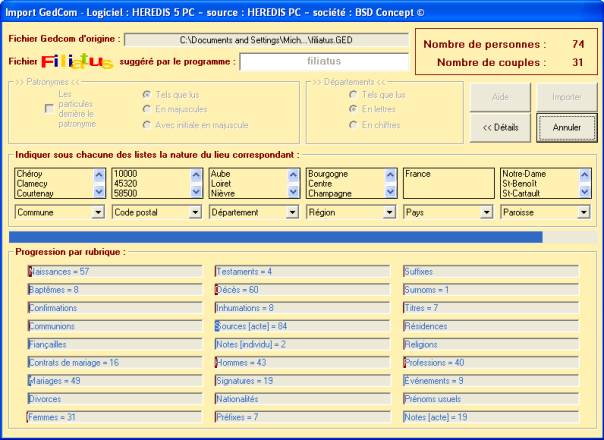Expand the Département combo box
This screenshot has height=440, width=604.
[292, 212]
